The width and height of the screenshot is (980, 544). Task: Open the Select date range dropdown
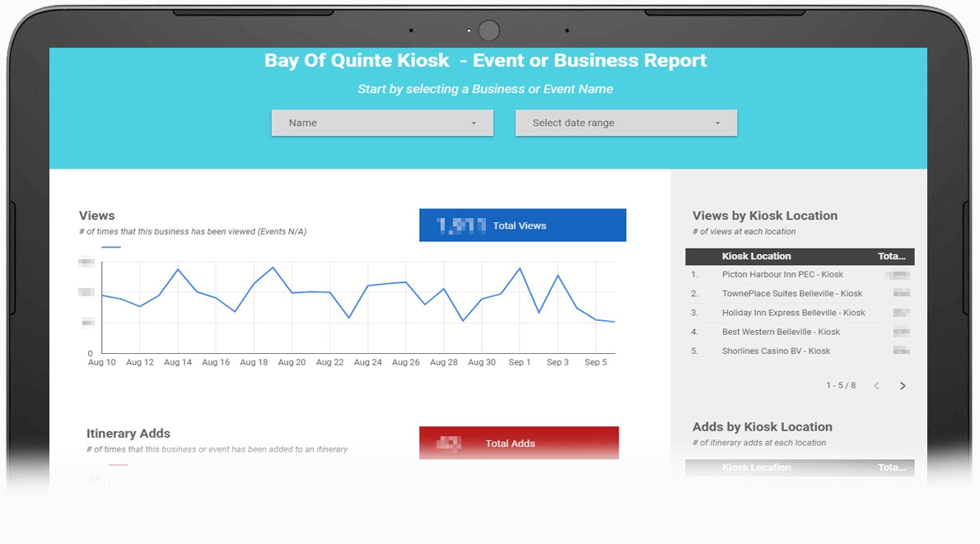click(x=626, y=123)
